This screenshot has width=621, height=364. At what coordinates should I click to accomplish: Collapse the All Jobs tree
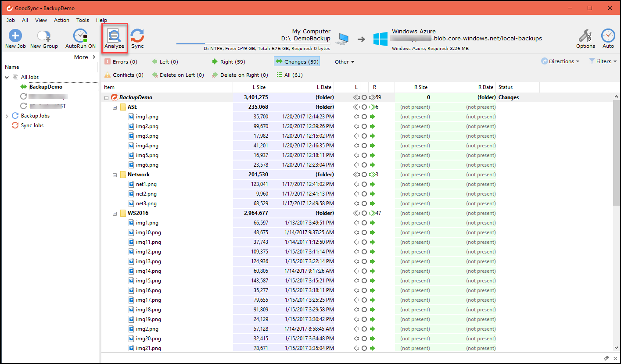tap(7, 77)
